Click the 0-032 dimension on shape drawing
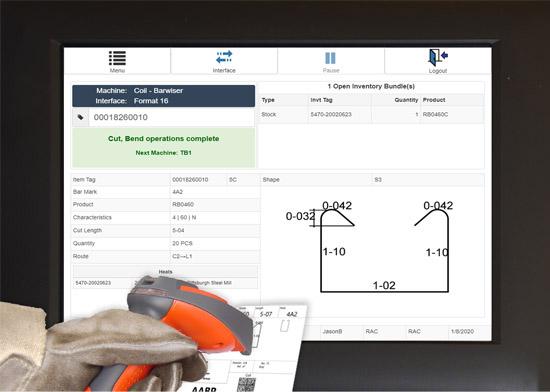The width and height of the screenshot is (550, 392). tap(300, 216)
